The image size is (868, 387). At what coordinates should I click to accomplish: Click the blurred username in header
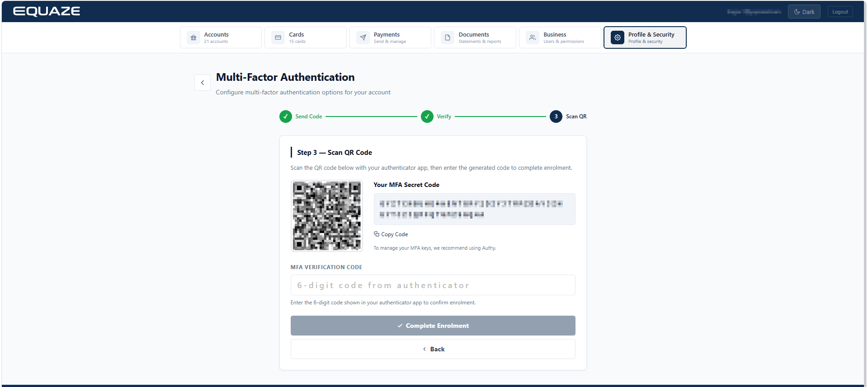pos(754,12)
